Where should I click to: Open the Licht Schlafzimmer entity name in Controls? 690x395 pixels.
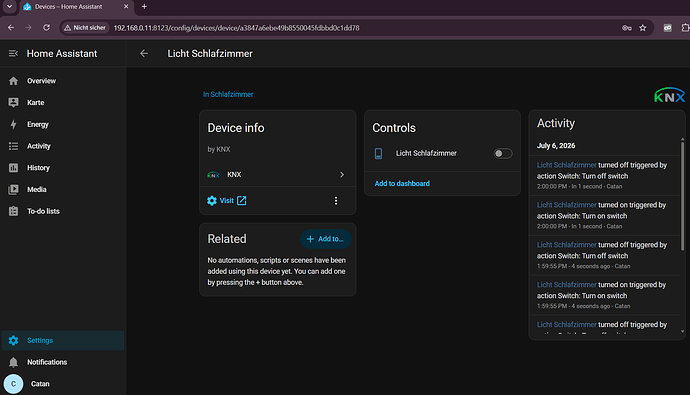[426, 153]
